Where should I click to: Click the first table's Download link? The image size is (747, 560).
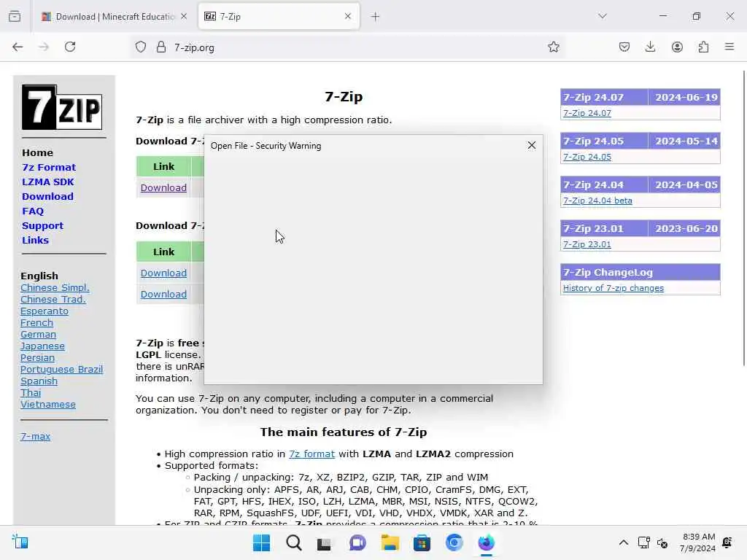pyautogui.click(x=163, y=187)
